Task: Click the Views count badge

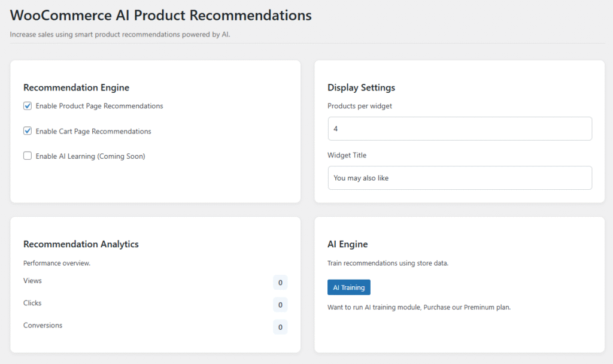Action: pos(280,283)
